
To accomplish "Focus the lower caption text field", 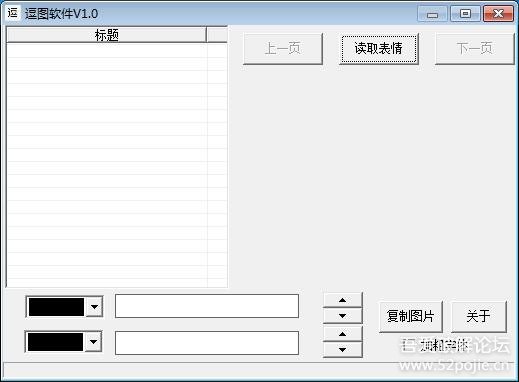I will pos(207,343).
